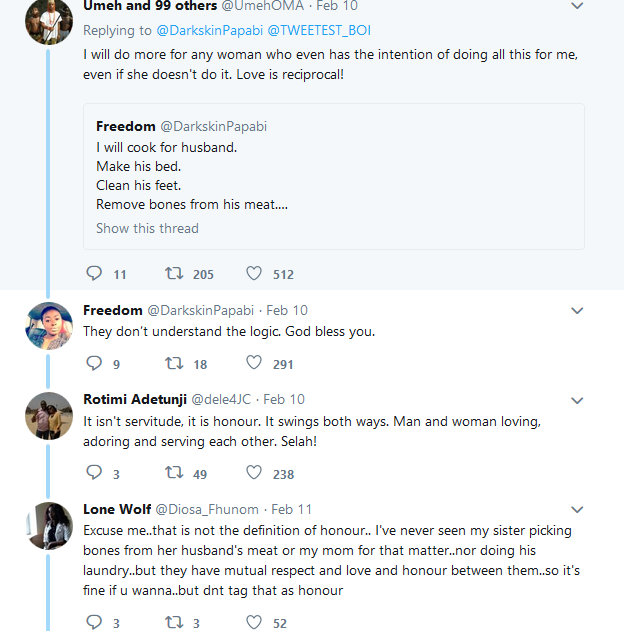
Task: Retweet Freedom's 'God bless you' tweet
Action: 175,364
